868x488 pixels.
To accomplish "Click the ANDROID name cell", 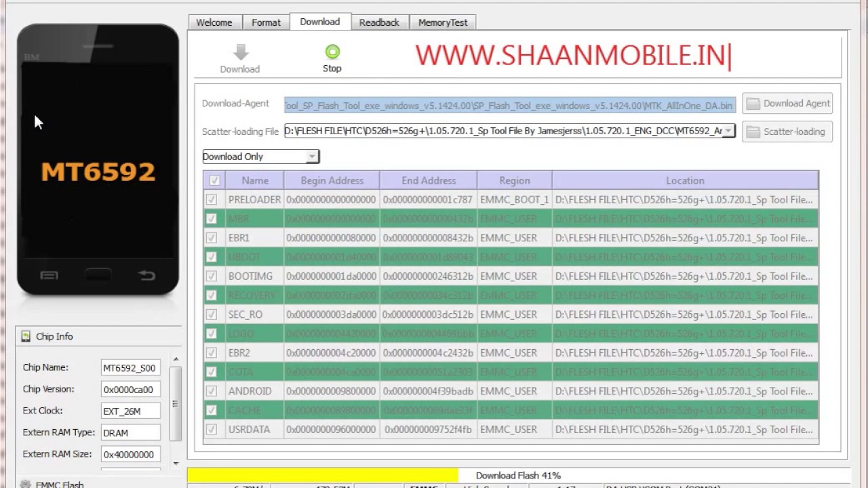I will point(254,391).
